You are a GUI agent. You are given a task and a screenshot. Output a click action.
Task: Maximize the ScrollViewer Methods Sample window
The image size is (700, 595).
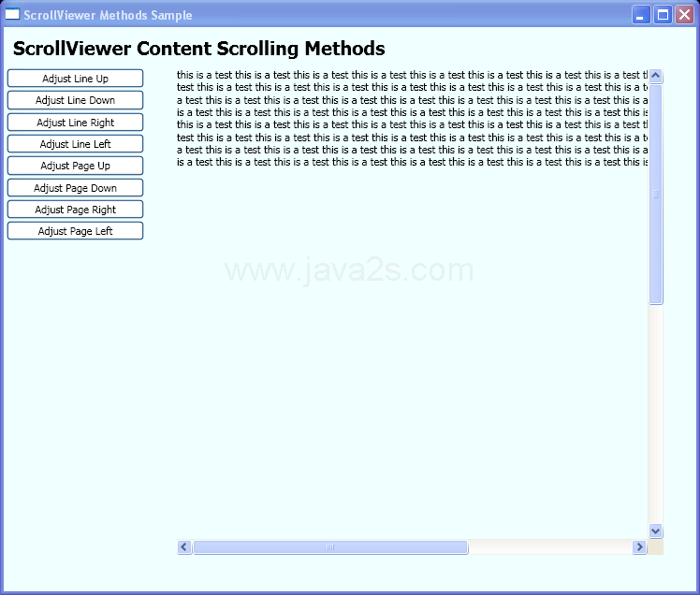[663, 15]
